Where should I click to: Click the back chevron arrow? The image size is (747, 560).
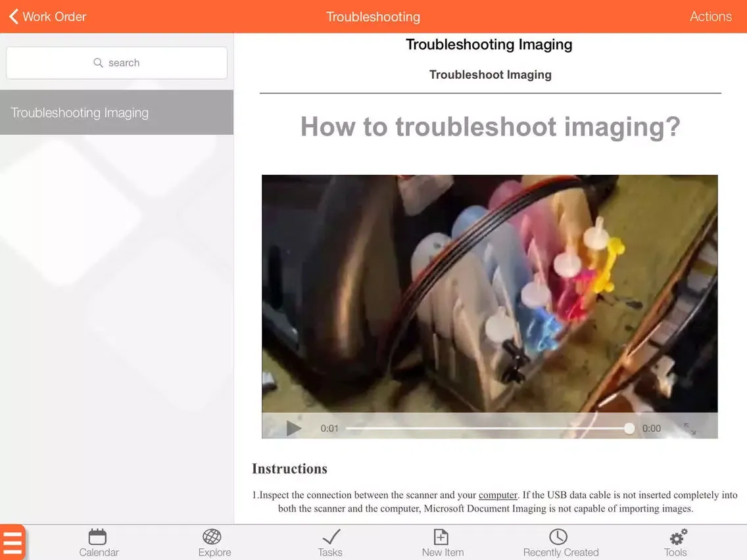pos(14,16)
